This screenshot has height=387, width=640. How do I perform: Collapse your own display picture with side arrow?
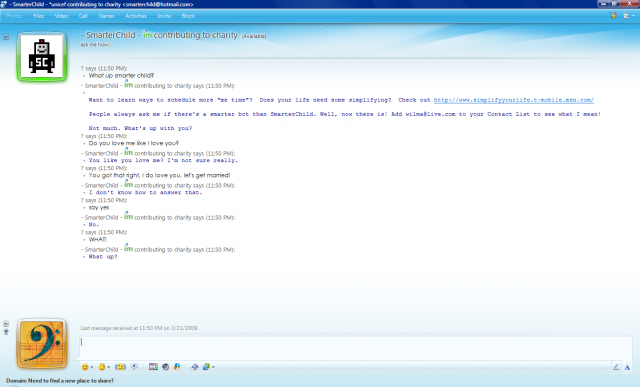6,323
